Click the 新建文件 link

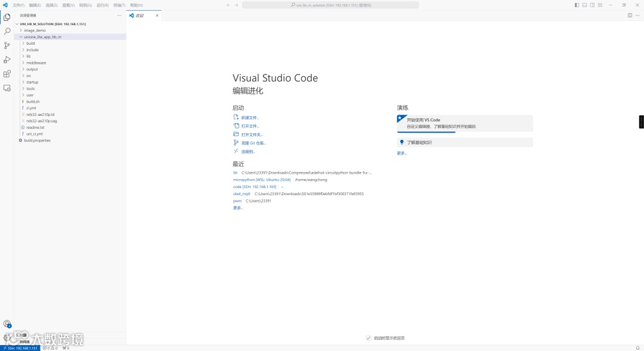(250, 118)
